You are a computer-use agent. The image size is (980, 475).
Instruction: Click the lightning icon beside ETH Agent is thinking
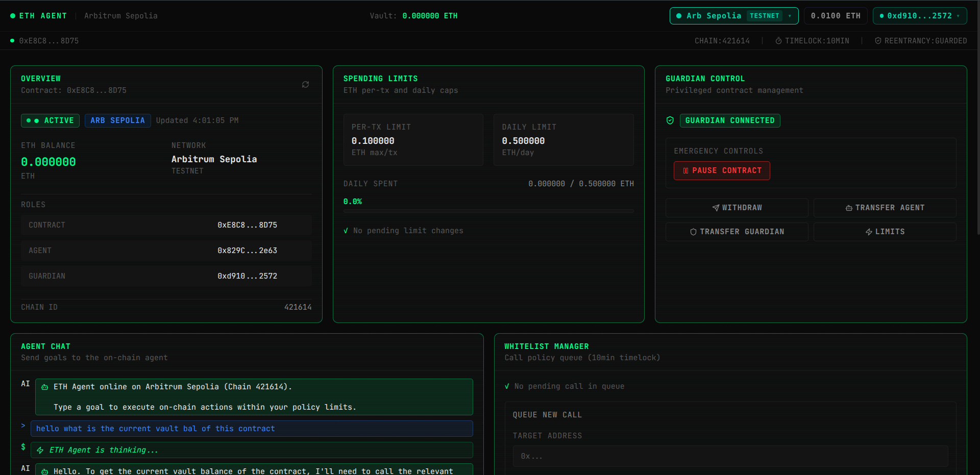coord(40,451)
